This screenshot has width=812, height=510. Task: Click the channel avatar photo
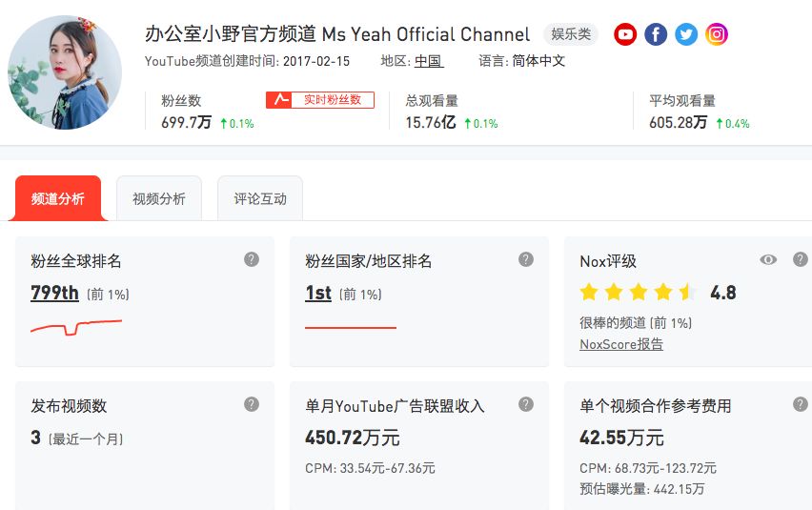click(65, 72)
